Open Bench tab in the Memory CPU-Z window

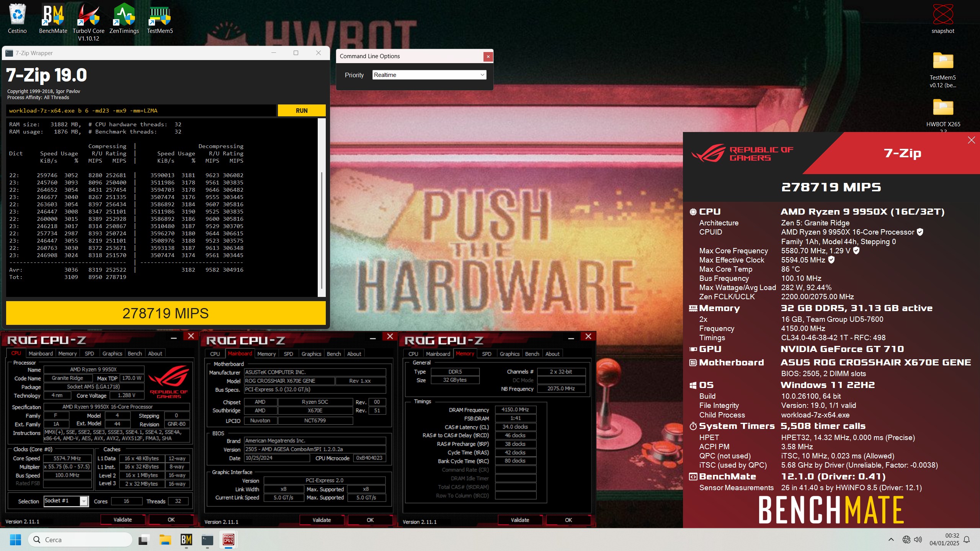(532, 354)
